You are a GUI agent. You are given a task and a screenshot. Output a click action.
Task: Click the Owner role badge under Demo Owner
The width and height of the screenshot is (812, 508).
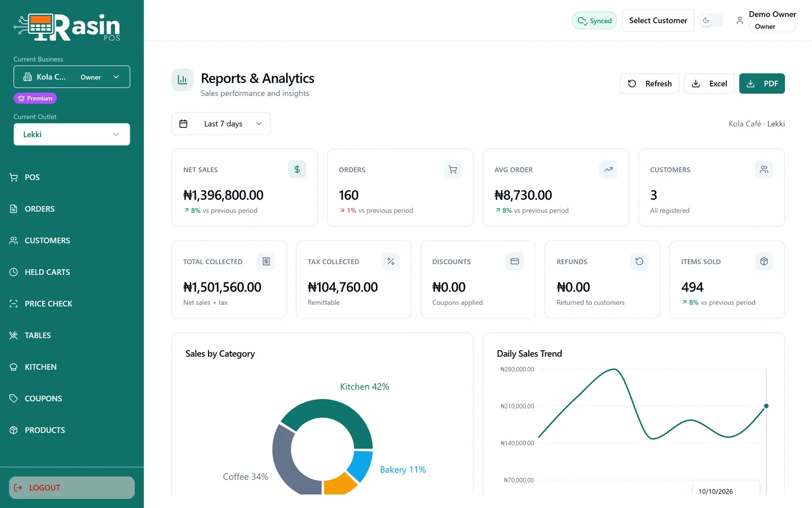pyautogui.click(x=772, y=26)
